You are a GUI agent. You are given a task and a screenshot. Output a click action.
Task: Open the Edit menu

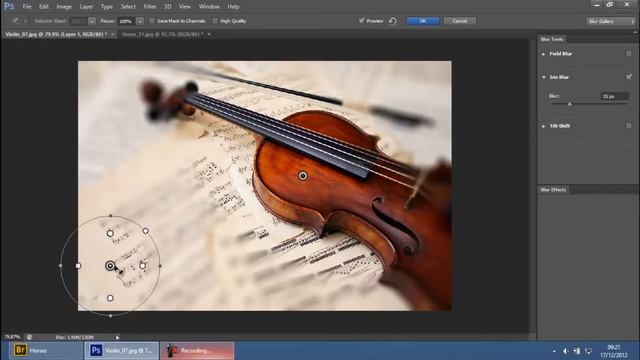click(x=44, y=7)
